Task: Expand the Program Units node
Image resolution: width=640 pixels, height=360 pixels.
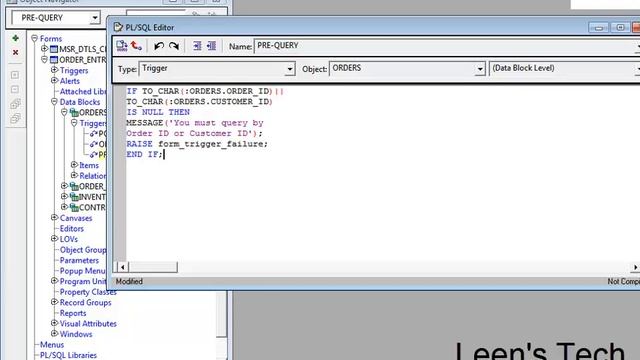Action: click(54, 281)
